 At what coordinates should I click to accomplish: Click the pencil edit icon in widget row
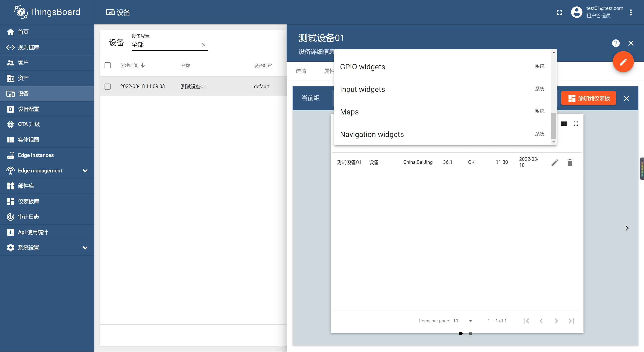554,163
